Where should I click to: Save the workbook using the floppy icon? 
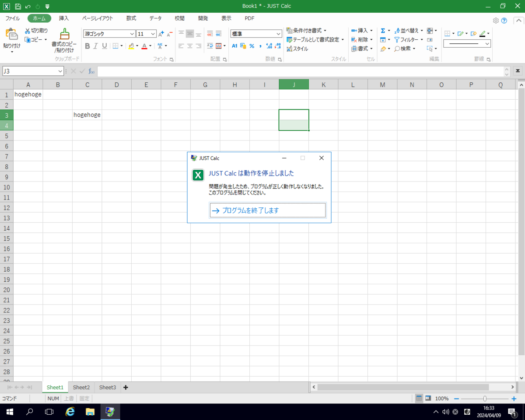18,6
